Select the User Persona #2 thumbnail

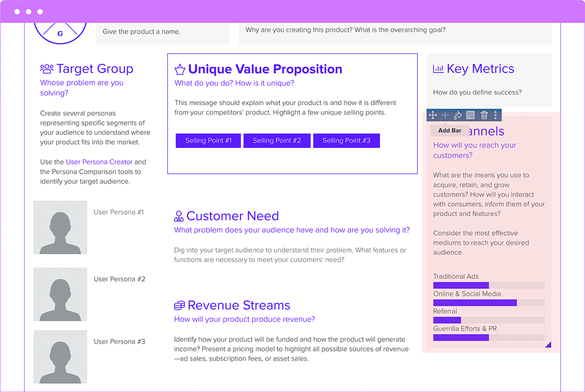[60, 294]
